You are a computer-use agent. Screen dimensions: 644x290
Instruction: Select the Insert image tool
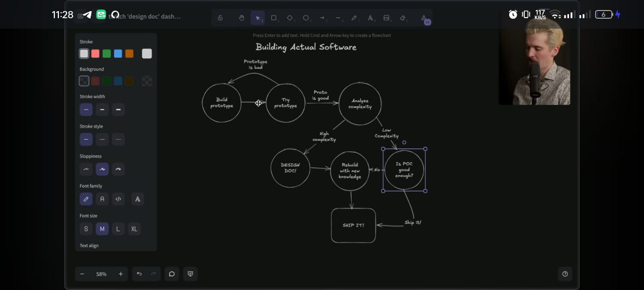(386, 18)
